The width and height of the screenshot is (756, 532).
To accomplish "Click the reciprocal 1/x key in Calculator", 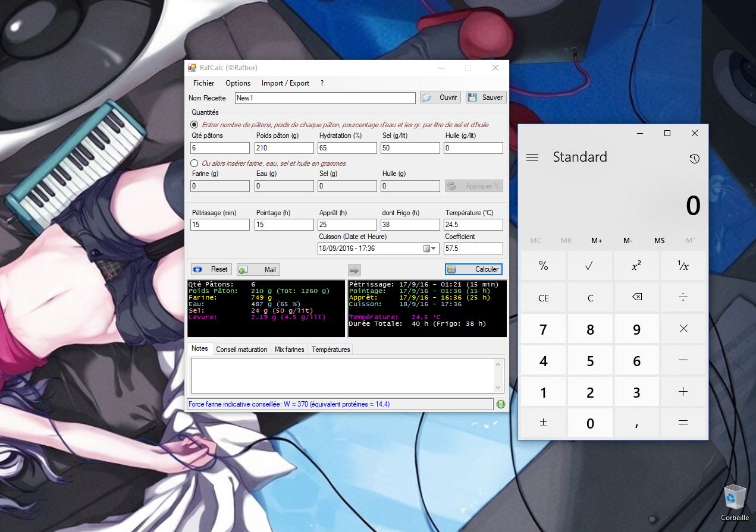I will pos(683,266).
